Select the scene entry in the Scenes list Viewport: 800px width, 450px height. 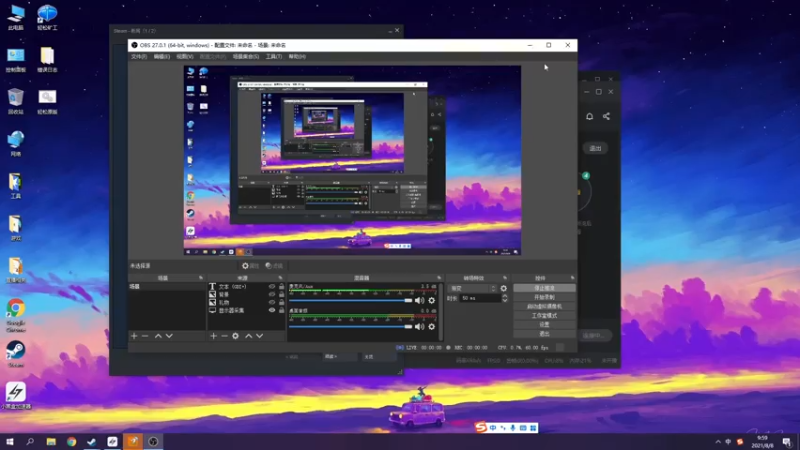pos(167,287)
